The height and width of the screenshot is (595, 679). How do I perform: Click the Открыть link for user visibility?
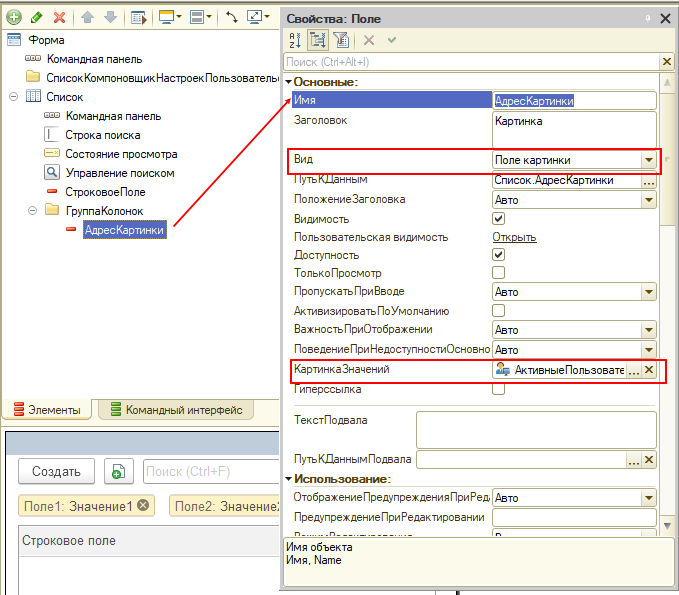(x=514, y=237)
